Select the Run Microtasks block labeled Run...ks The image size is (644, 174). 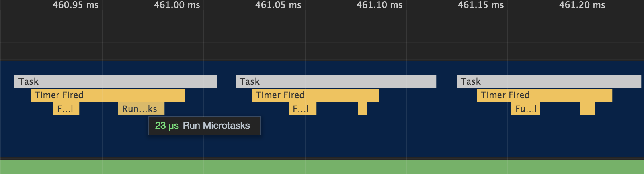click(x=141, y=109)
